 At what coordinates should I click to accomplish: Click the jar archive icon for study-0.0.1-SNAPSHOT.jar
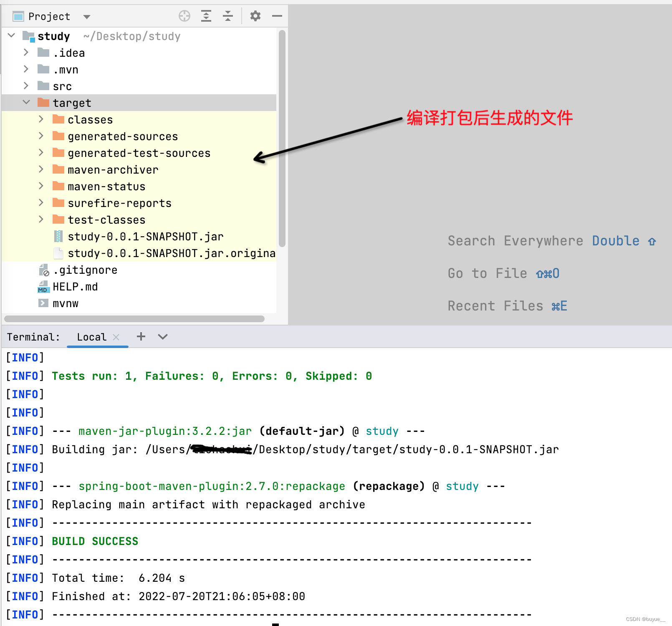coord(58,237)
